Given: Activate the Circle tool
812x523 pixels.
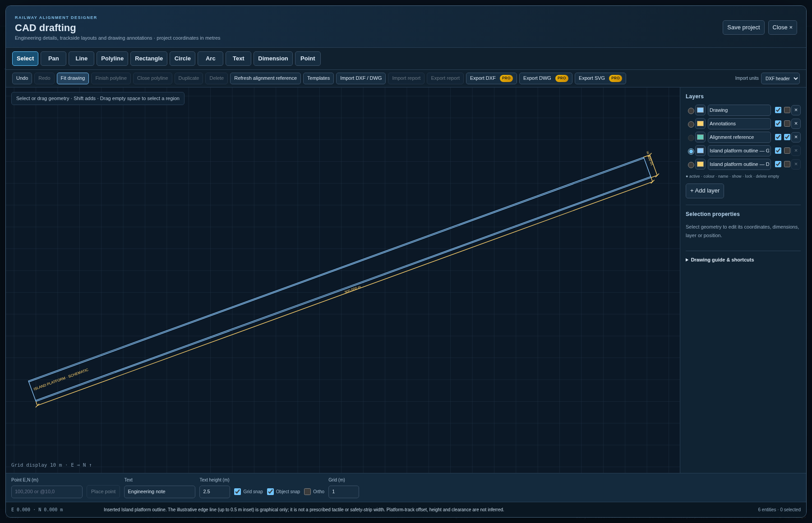Looking at the screenshot, I should point(183,59).
